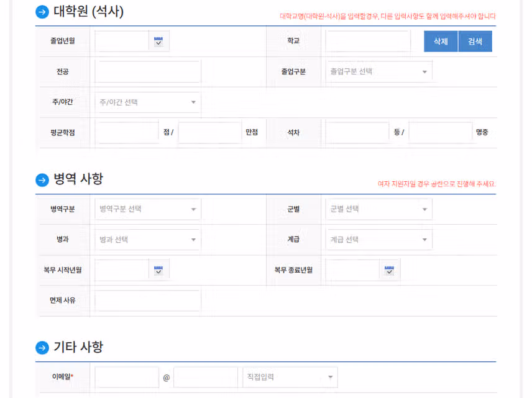
Task: Expand the 군별 선택 dropdown
Action: pyautogui.click(x=379, y=209)
